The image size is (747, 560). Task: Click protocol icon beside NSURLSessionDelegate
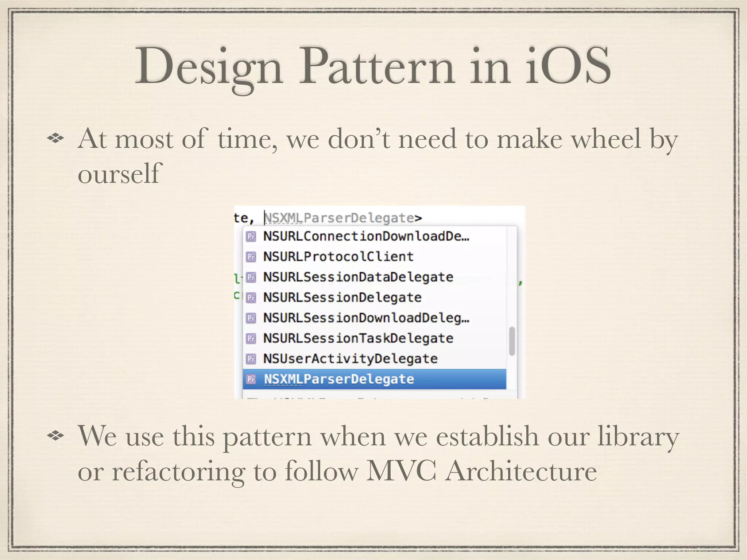point(251,297)
